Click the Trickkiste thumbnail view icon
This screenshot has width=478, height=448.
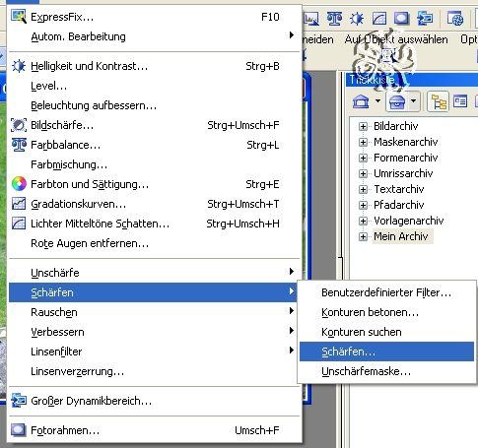click(460, 101)
